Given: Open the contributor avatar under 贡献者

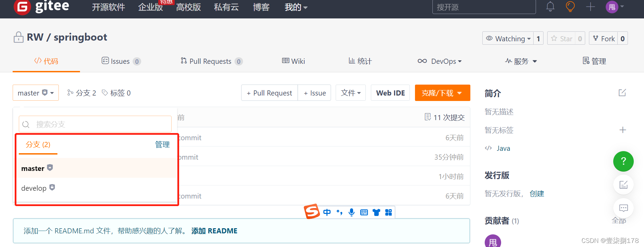Looking at the screenshot, I should (x=493, y=241).
